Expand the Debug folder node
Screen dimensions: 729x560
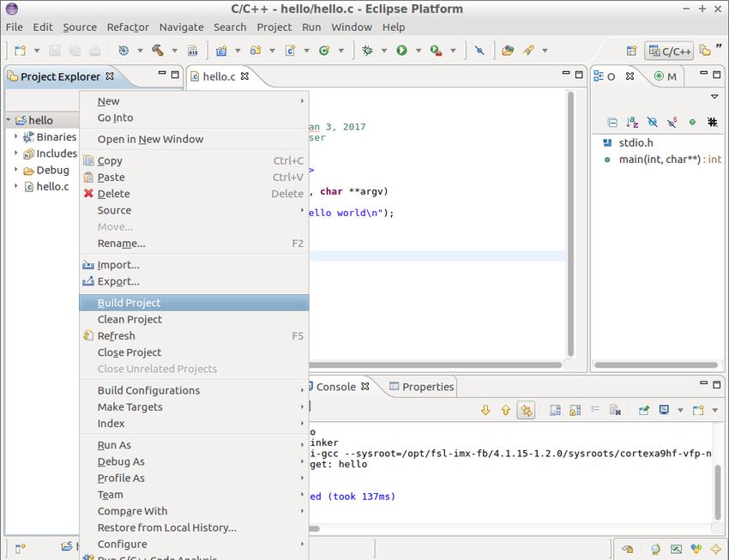[15, 169]
